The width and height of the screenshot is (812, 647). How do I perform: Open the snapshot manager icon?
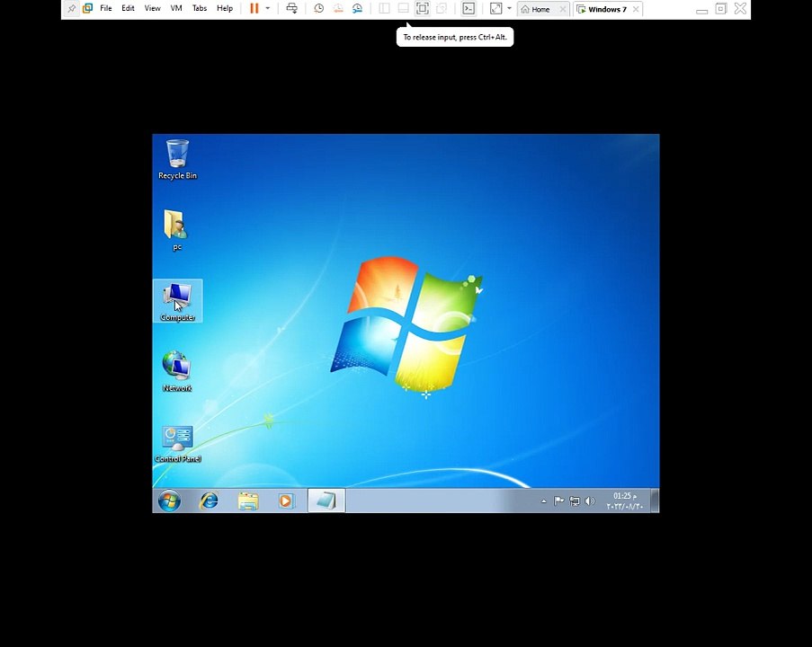tap(357, 8)
